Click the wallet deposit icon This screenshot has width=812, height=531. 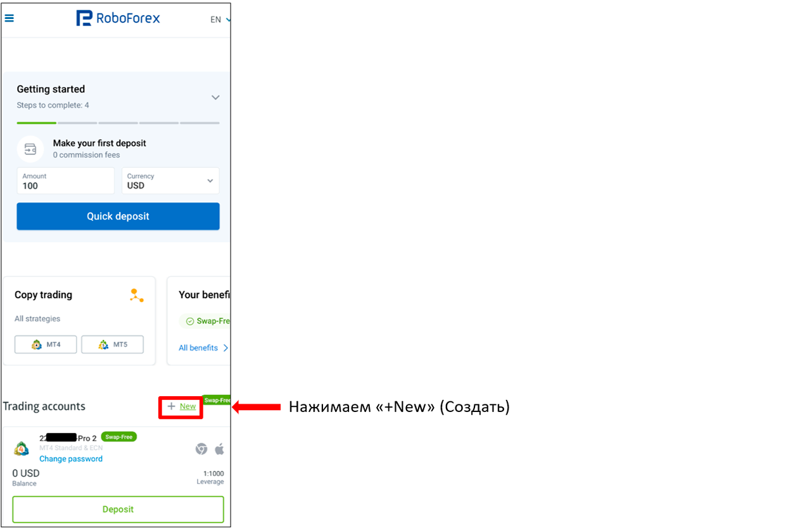(x=30, y=149)
